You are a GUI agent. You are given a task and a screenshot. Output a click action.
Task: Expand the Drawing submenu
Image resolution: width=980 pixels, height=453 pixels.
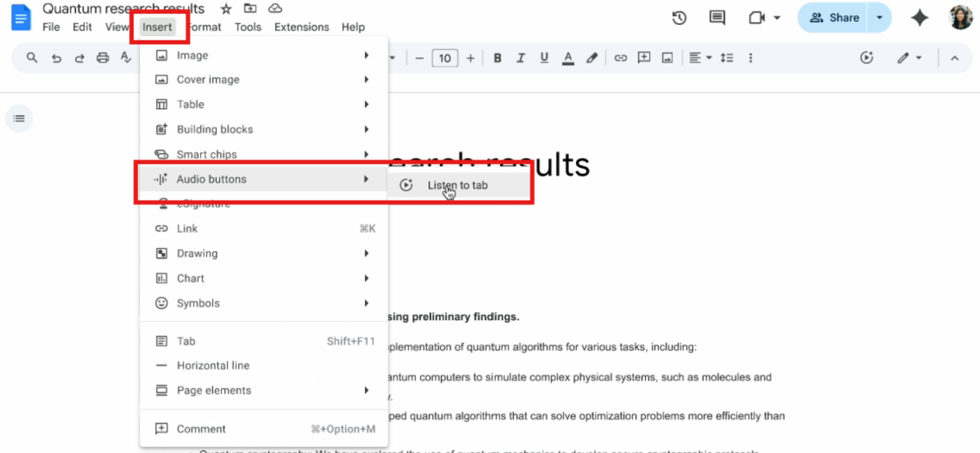pos(264,253)
